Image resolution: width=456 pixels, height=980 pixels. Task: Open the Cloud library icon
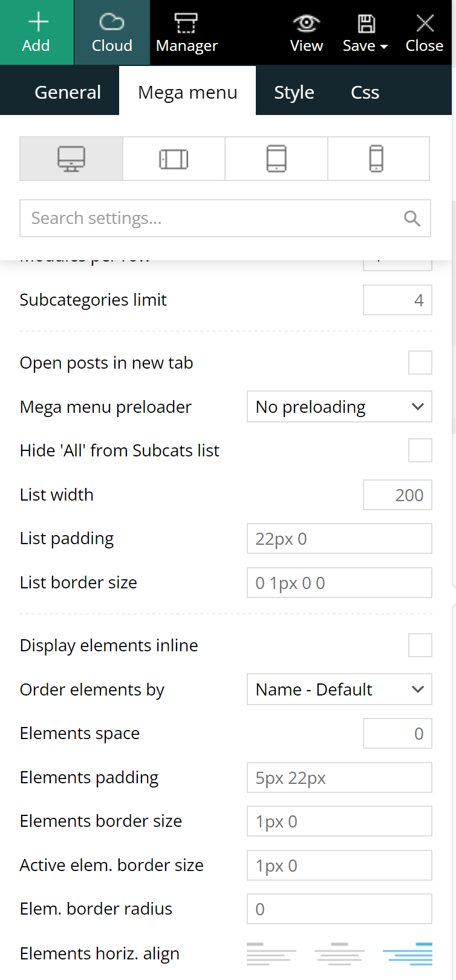coord(112,22)
